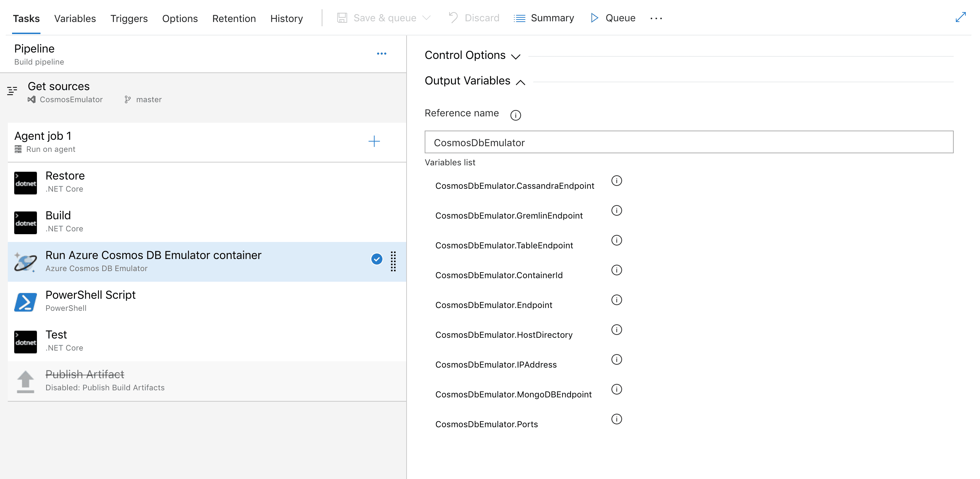Image resolution: width=980 pixels, height=479 pixels.
Task: Show info for IPAddress variable
Action: point(617,359)
